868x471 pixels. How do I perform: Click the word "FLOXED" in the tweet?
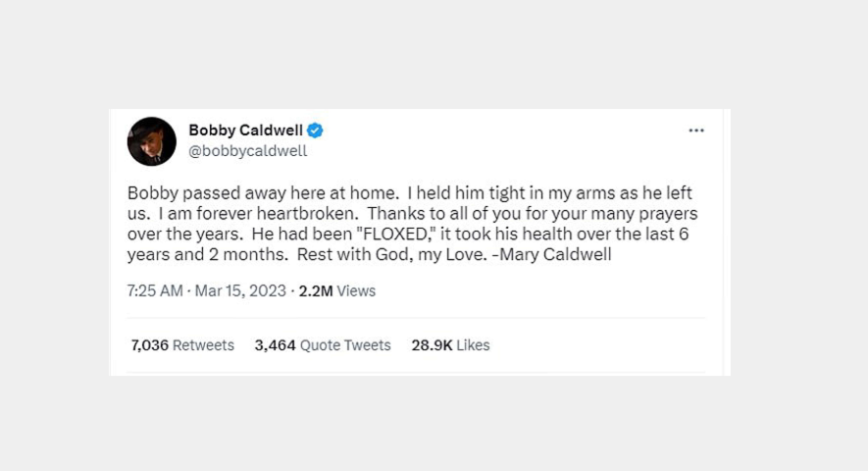click(395, 234)
